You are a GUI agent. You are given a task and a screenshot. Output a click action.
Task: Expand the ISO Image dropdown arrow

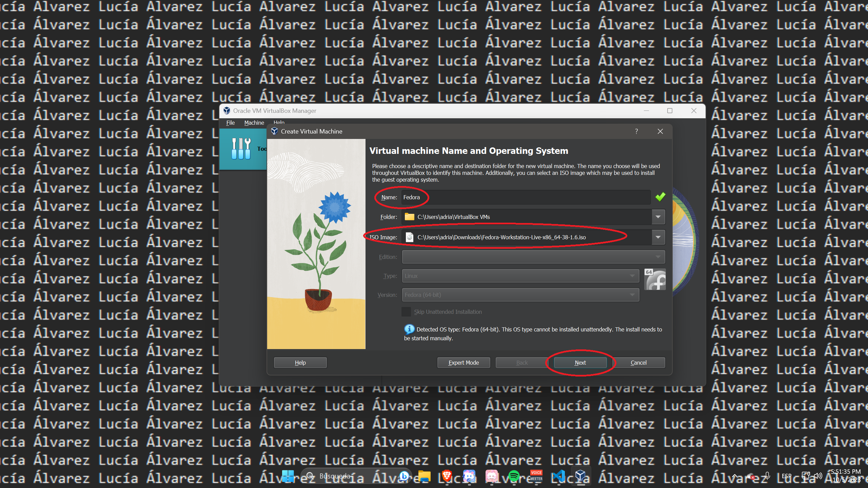click(658, 237)
